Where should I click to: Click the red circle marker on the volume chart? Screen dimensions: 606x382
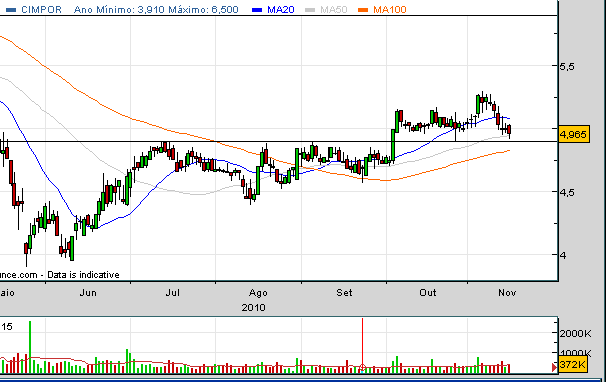pos(363,367)
